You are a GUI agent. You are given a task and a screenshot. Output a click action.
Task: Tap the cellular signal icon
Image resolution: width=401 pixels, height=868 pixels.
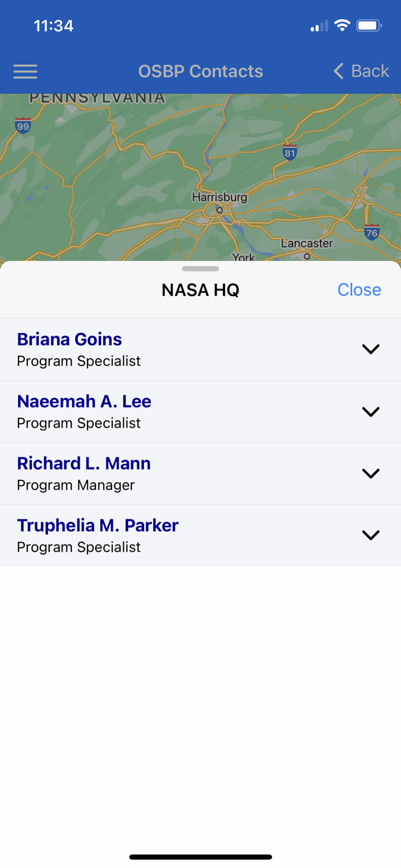319,25
